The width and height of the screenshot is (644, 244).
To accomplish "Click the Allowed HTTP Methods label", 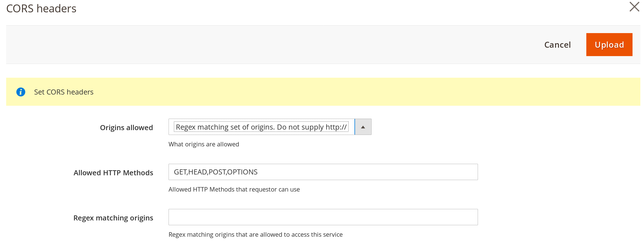I will (113, 173).
